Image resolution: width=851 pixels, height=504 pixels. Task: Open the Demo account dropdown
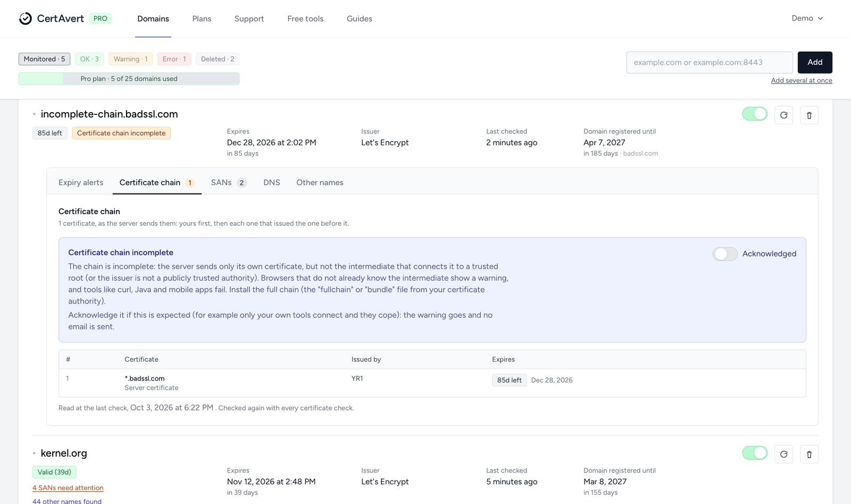click(x=807, y=19)
